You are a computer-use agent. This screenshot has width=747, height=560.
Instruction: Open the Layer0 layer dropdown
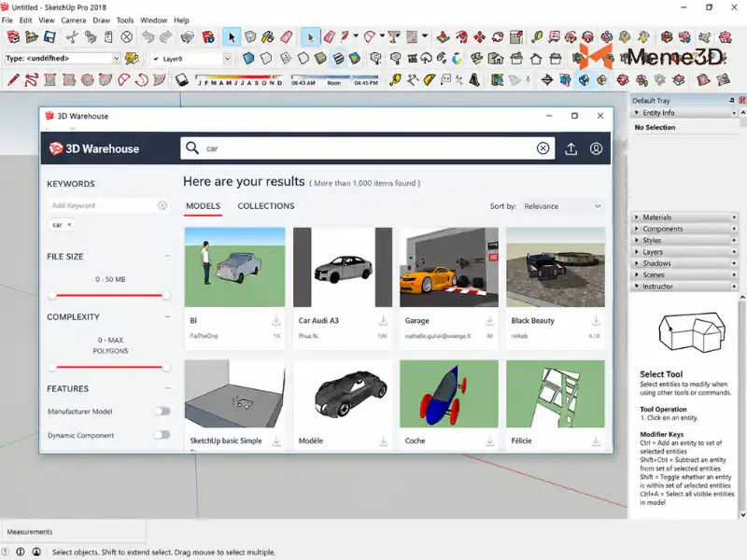[x=191, y=59]
